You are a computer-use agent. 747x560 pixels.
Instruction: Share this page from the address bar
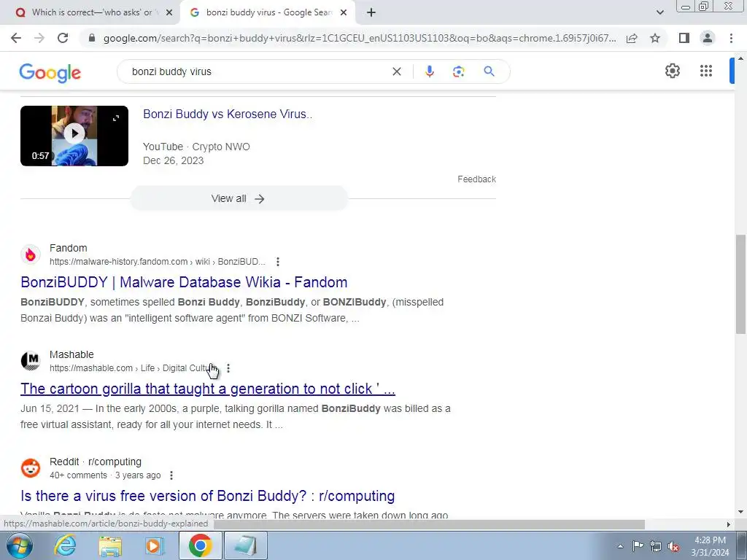pos(632,38)
